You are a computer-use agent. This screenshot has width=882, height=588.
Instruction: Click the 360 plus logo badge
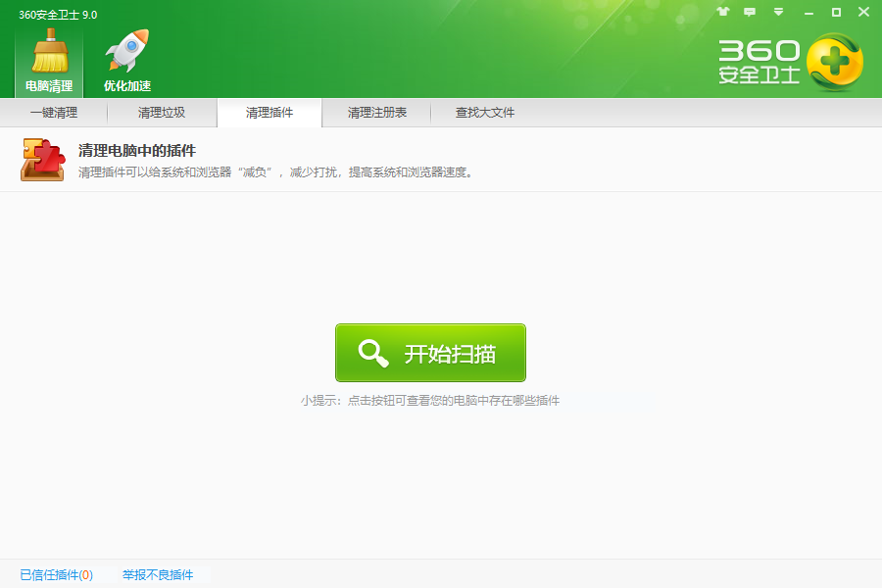[x=835, y=62]
